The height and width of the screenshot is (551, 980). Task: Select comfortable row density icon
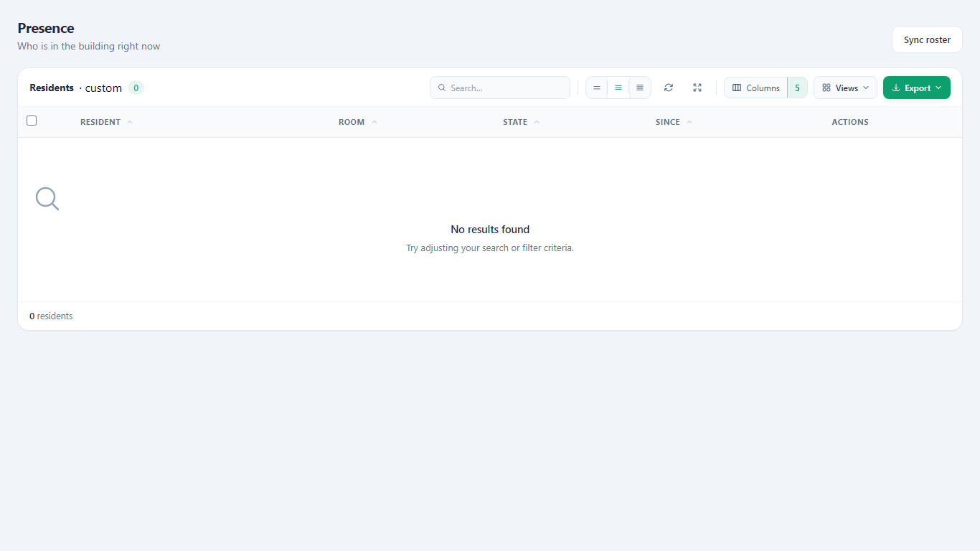tap(640, 88)
